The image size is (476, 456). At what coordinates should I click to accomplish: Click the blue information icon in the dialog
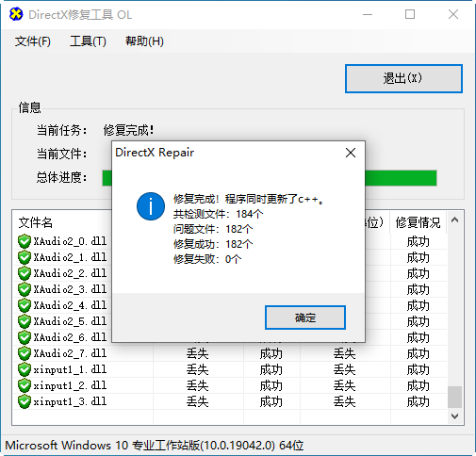(x=151, y=206)
